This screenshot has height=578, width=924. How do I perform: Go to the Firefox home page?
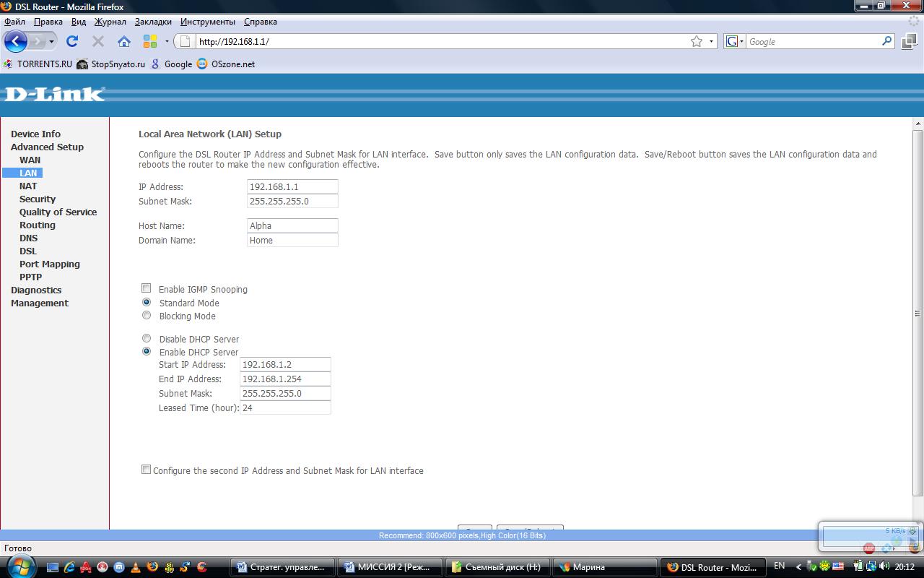point(124,41)
